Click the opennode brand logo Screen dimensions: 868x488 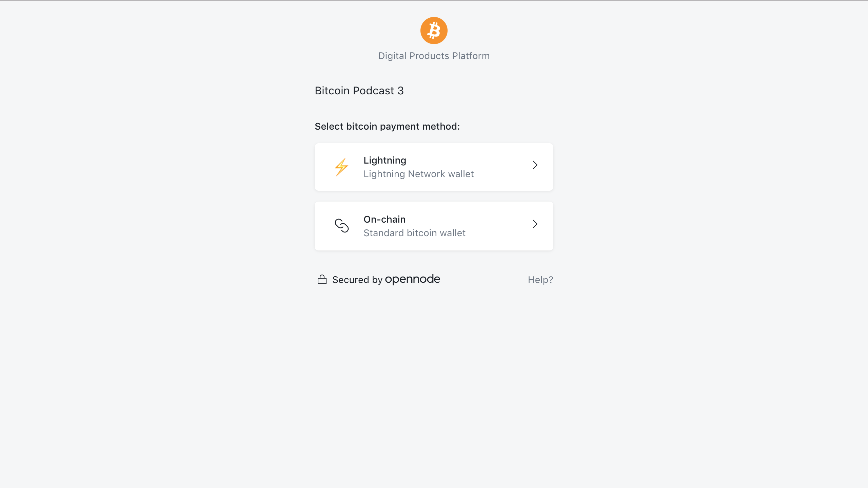coord(412,279)
